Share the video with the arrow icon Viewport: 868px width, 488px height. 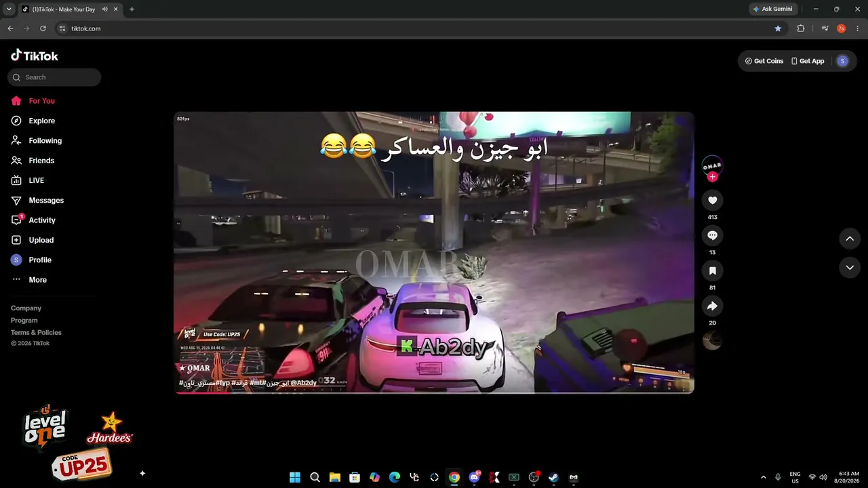712,306
